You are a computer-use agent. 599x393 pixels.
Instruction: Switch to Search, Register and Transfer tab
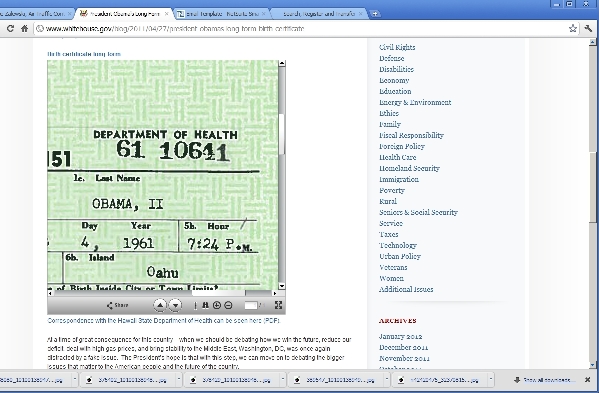(x=318, y=14)
